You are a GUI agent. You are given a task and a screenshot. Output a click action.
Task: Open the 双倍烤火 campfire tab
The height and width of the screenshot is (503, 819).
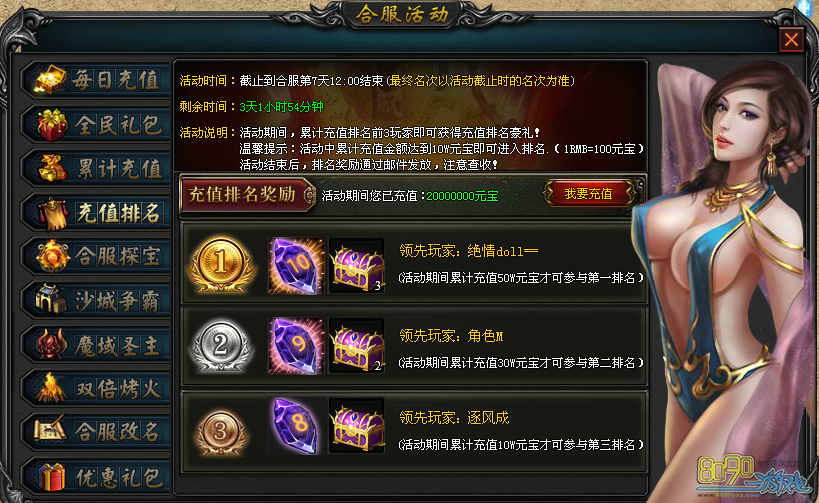coord(97,389)
